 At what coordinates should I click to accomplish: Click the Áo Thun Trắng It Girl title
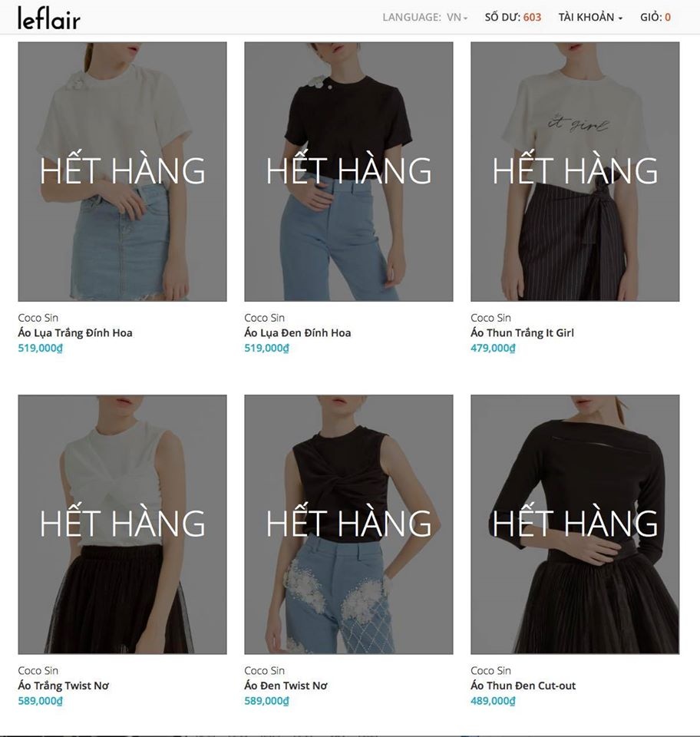[522, 332]
